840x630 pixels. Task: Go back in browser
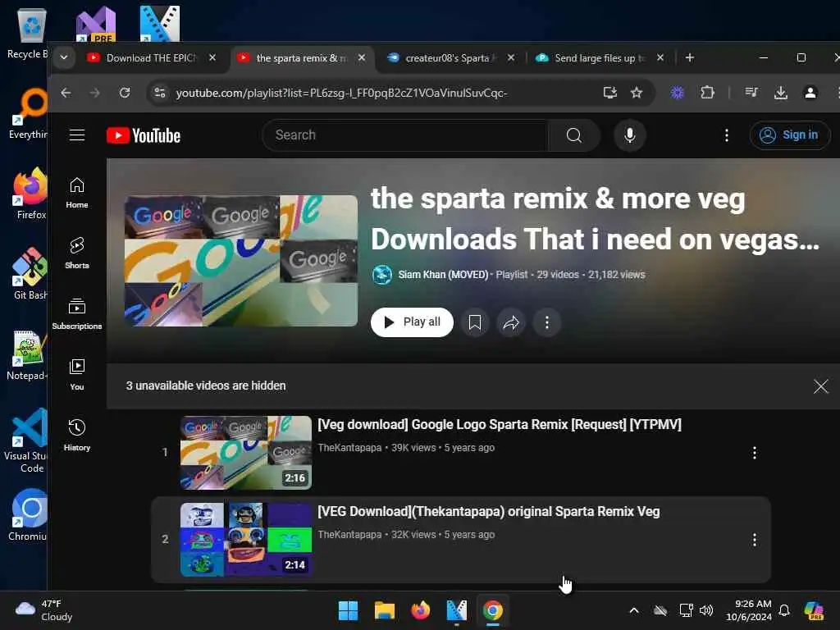(66, 94)
